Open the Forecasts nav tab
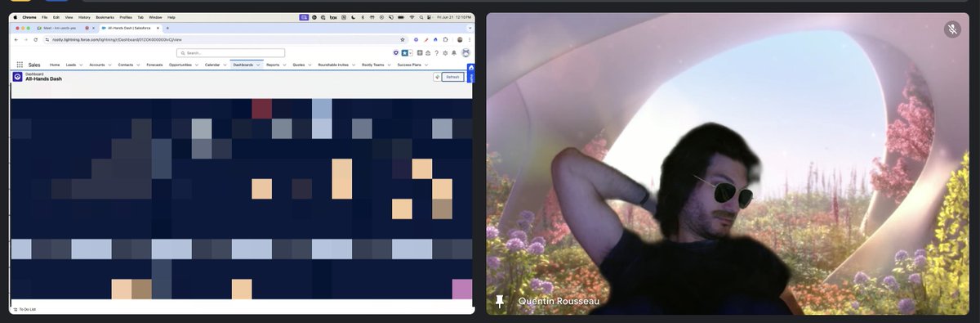This screenshot has width=980, height=323. (x=154, y=65)
